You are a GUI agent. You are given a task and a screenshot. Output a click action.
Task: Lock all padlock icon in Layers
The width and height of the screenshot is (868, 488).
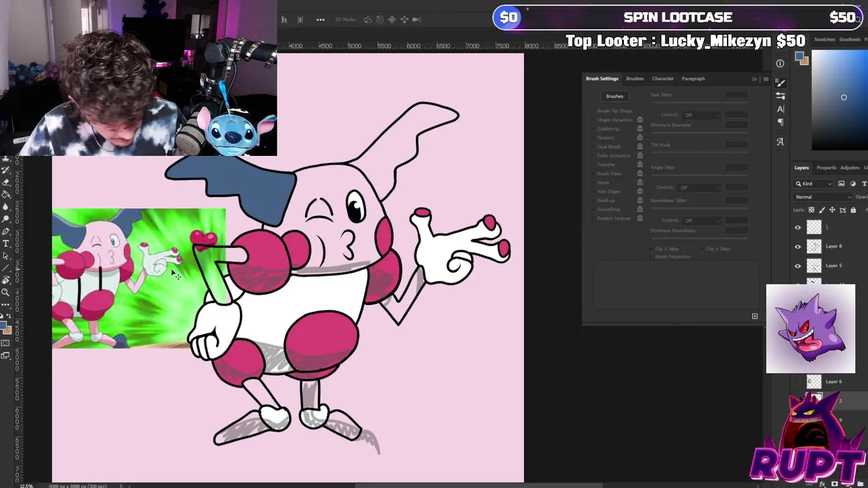tap(853, 210)
